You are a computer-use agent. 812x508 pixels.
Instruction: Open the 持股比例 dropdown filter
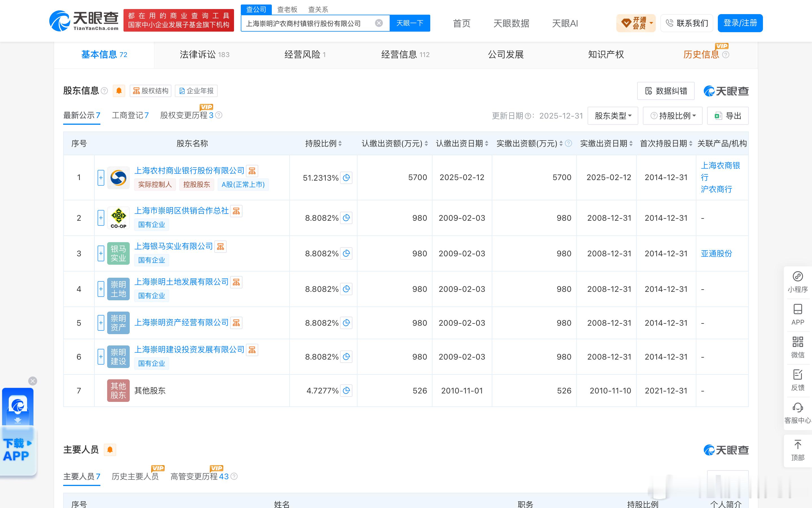pyautogui.click(x=672, y=116)
